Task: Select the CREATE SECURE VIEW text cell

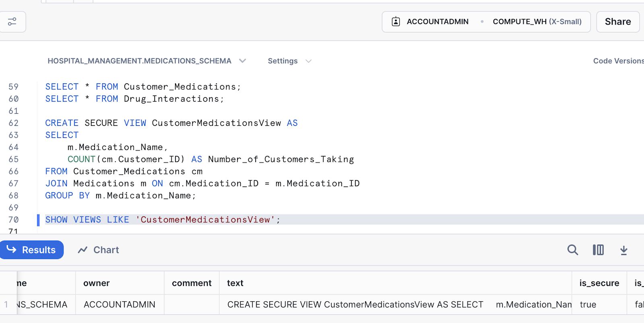Action: 395,304
